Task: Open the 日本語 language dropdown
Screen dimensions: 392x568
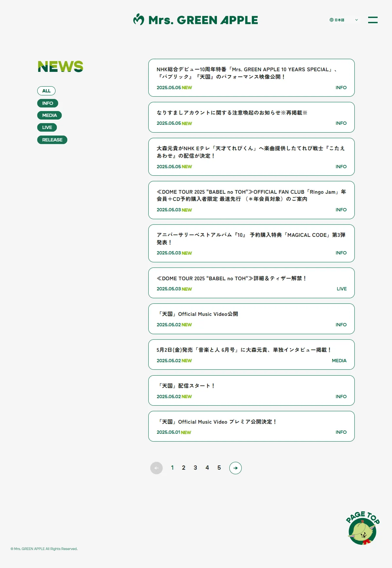Action: (x=344, y=20)
